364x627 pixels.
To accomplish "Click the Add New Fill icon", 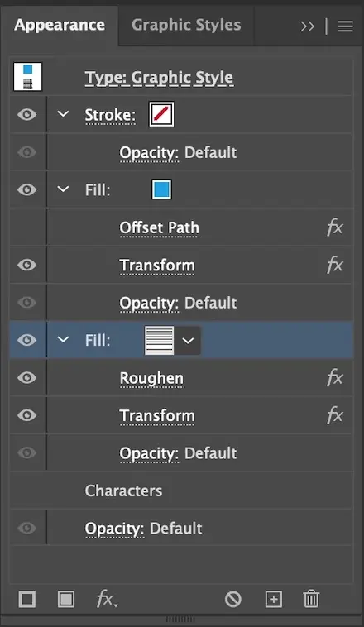I will [66, 600].
